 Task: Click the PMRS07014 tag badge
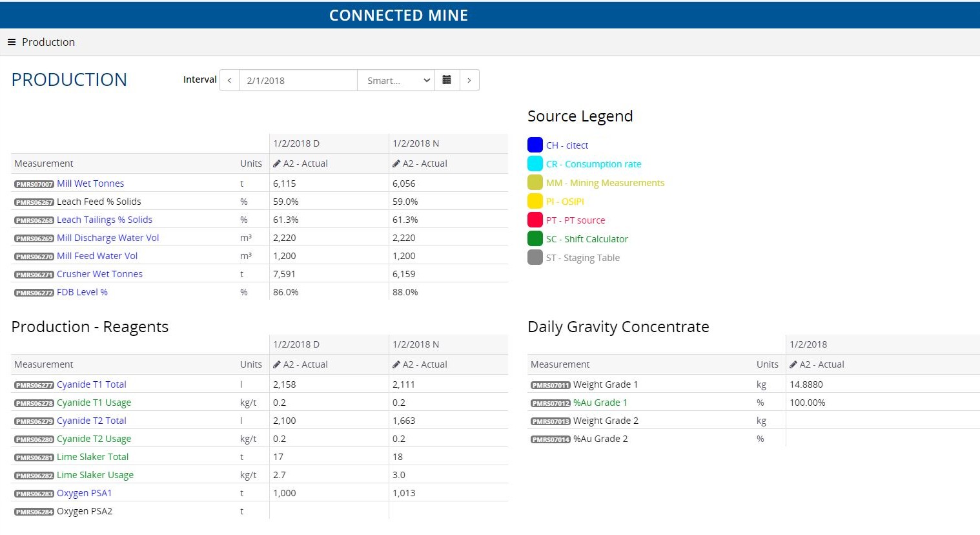551,439
